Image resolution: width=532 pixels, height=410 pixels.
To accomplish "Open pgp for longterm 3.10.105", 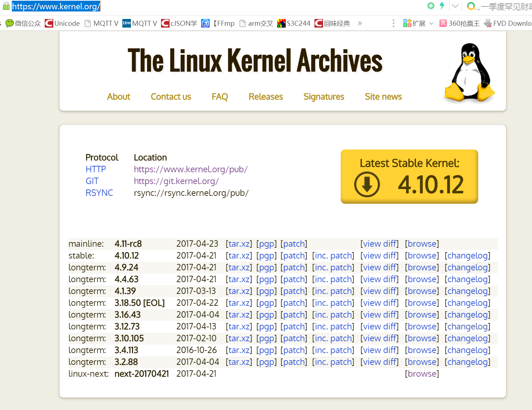I will [267, 338].
